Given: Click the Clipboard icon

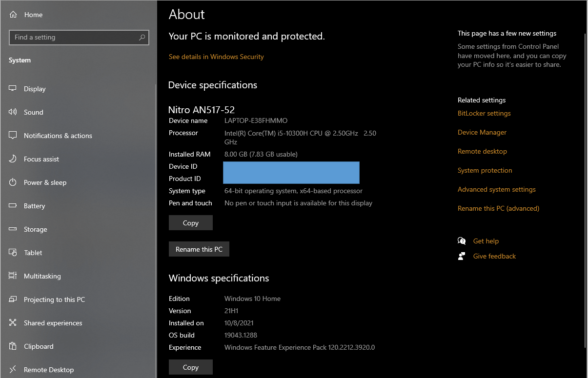Looking at the screenshot, I should tap(13, 346).
